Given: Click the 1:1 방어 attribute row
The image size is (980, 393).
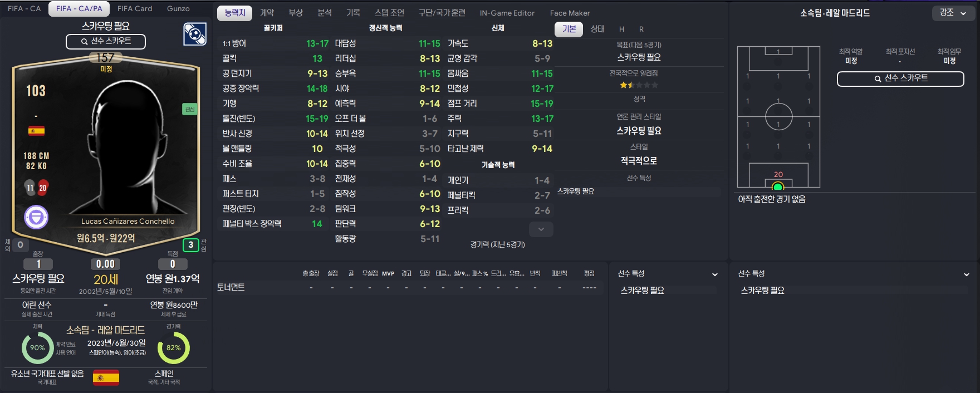Looking at the screenshot, I should (275, 43).
